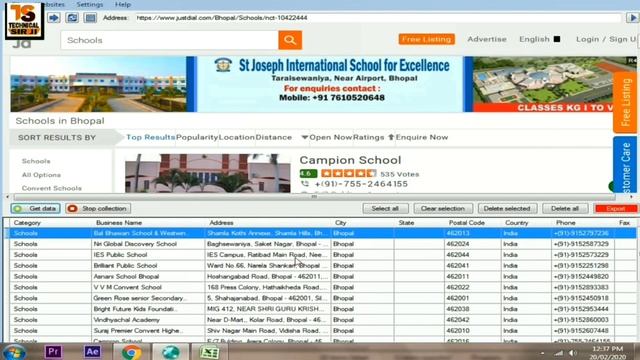Image resolution: width=640 pixels, height=360 pixels.
Task: Open the Windows Start button
Action: [x=15, y=352]
